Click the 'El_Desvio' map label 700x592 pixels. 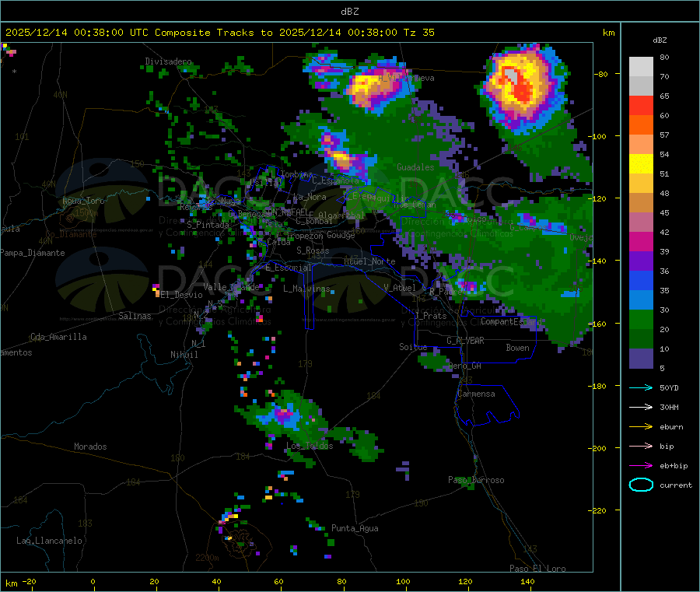182,295
